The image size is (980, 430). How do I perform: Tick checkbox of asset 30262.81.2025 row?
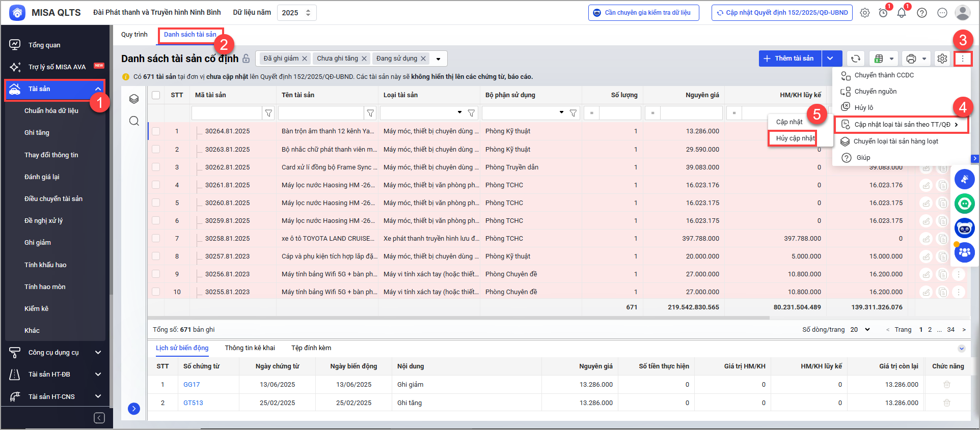click(156, 167)
